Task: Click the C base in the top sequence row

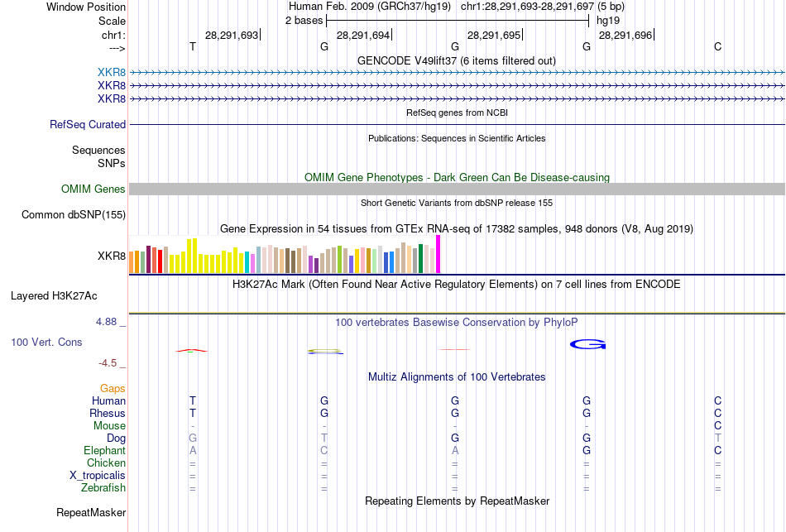Action: pos(718,46)
